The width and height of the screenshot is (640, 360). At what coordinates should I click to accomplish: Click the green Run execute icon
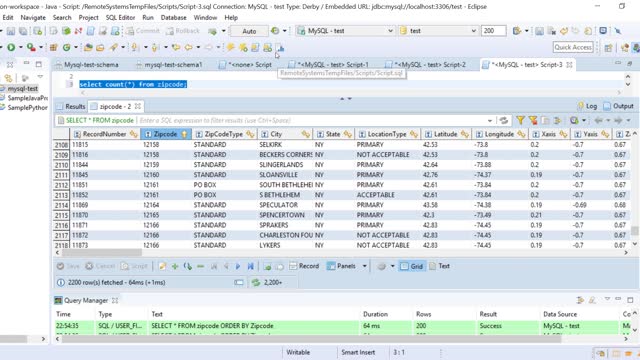tap(11, 47)
